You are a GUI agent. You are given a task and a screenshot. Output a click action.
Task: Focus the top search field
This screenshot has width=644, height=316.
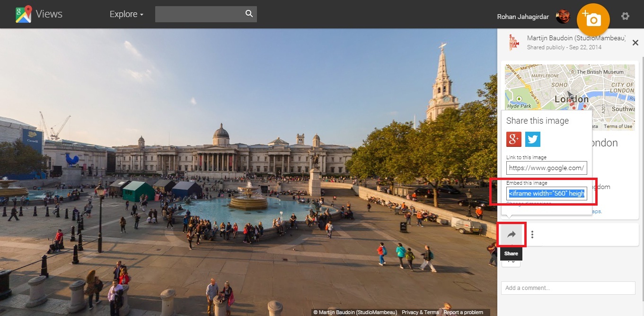tap(206, 14)
